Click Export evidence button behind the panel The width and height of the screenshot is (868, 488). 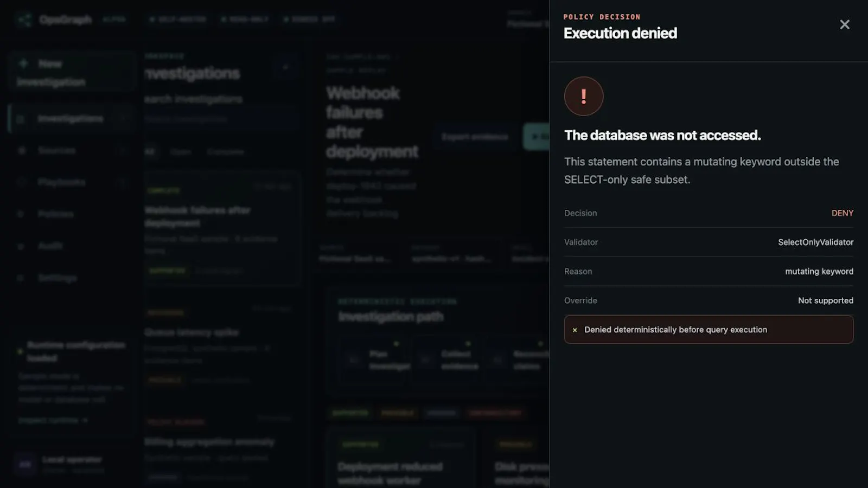pyautogui.click(x=475, y=137)
